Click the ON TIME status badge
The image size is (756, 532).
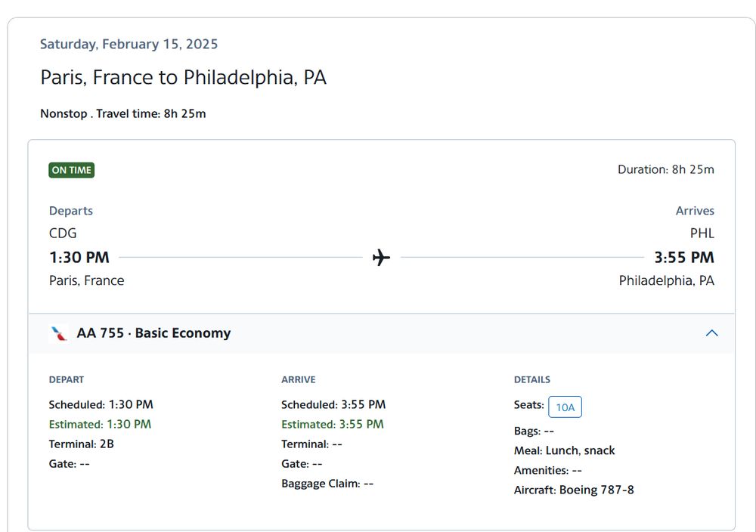72,170
